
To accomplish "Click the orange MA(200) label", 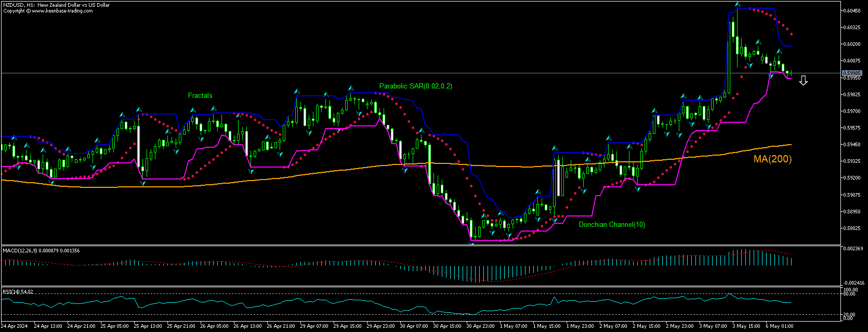I will (x=772, y=159).
